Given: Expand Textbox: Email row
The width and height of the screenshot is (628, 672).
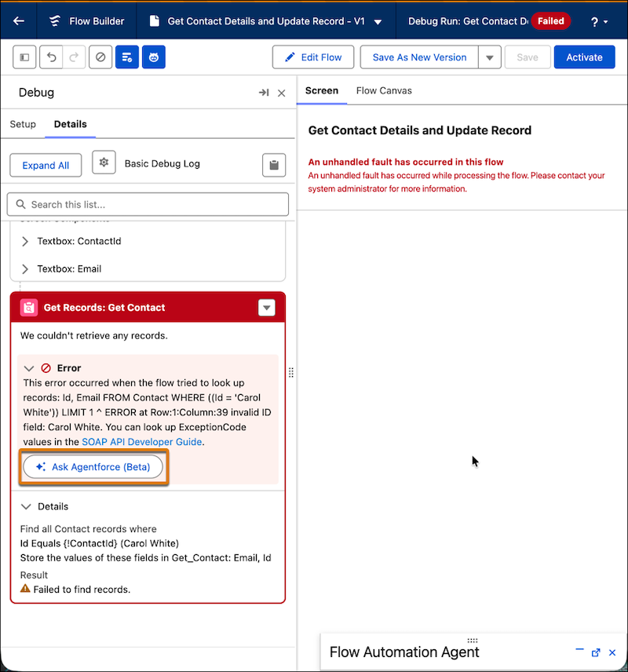Looking at the screenshot, I should coord(25,269).
